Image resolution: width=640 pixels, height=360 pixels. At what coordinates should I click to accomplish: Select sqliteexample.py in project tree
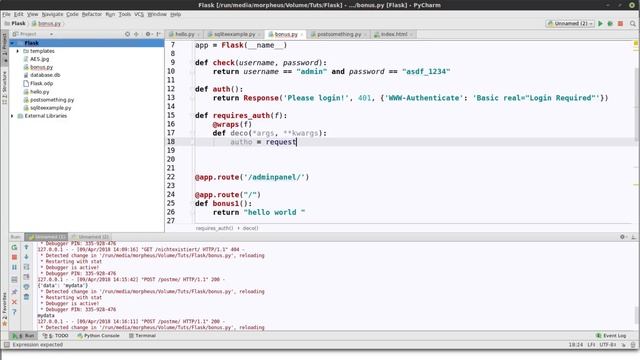click(50, 108)
